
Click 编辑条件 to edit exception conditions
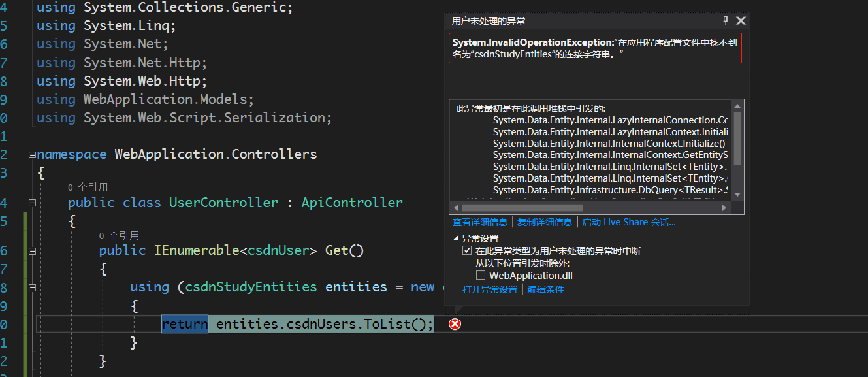point(546,288)
